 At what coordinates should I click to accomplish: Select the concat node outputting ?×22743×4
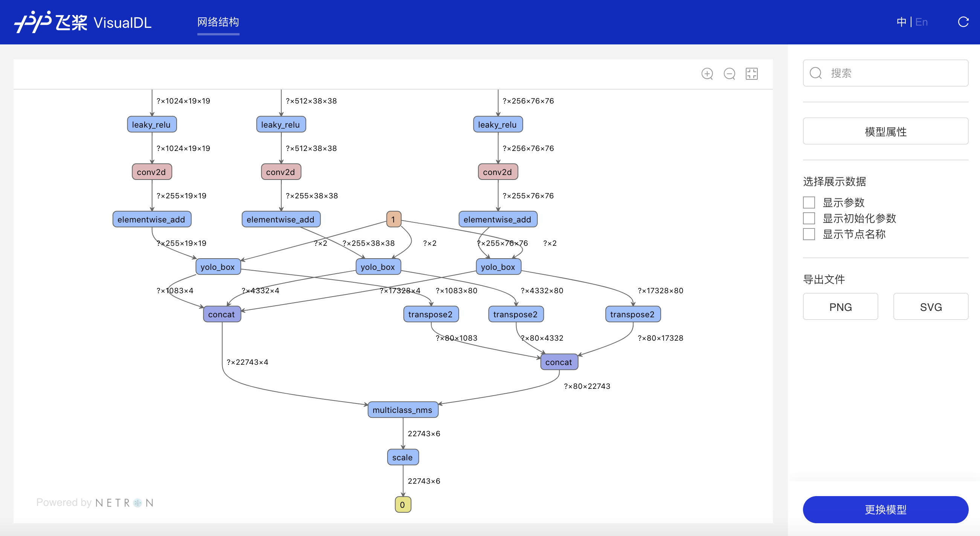[x=222, y=314]
